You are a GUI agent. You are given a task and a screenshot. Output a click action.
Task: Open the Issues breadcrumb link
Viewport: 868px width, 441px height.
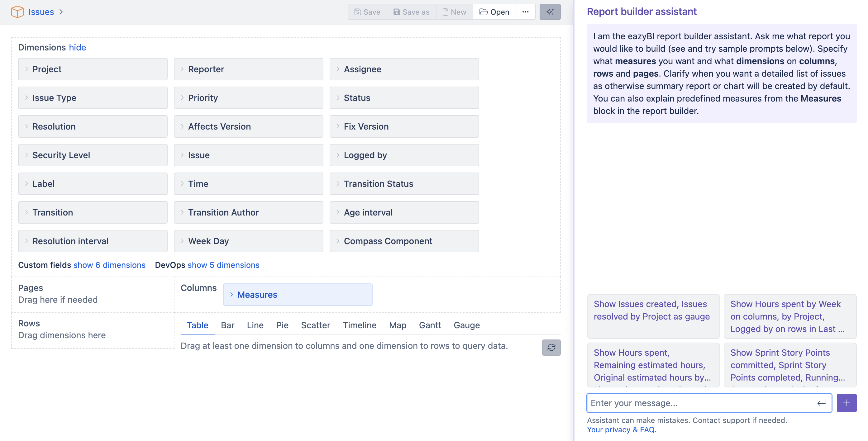click(x=41, y=12)
